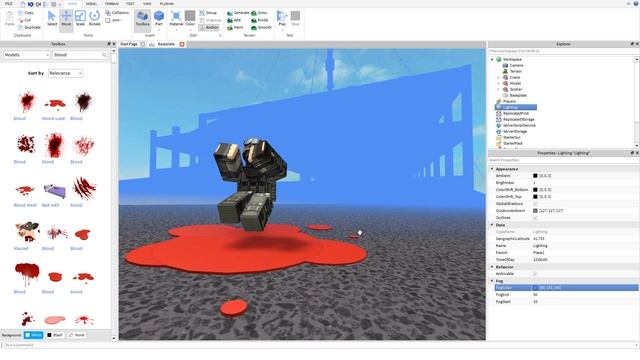The height and width of the screenshot is (360, 640).
Task: Toggle Anchor on the selection
Action: point(209,27)
